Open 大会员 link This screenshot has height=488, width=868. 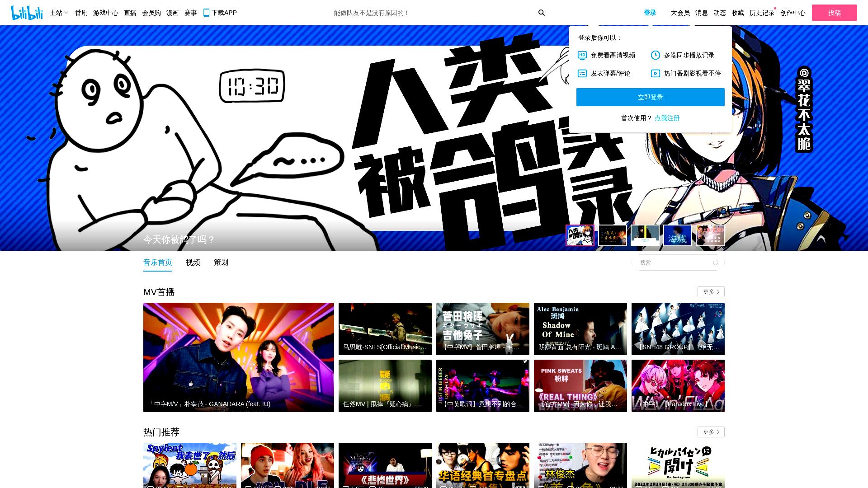coord(680,13)
